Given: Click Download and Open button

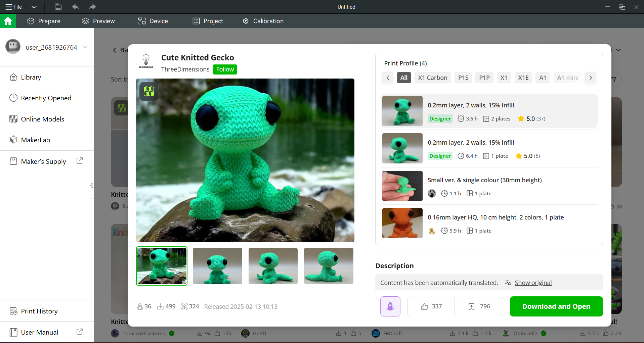Looking at the screenshot, I should [x=556, y=306].
